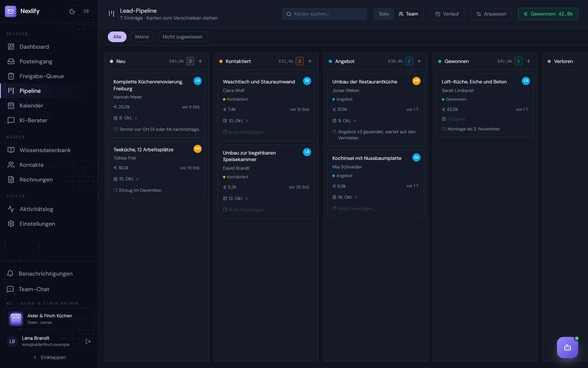This screenshot has height=368, width=588.
Task: Remove the 18. Okt. due date
Action: pyautogui.click(x=356, y=197)
